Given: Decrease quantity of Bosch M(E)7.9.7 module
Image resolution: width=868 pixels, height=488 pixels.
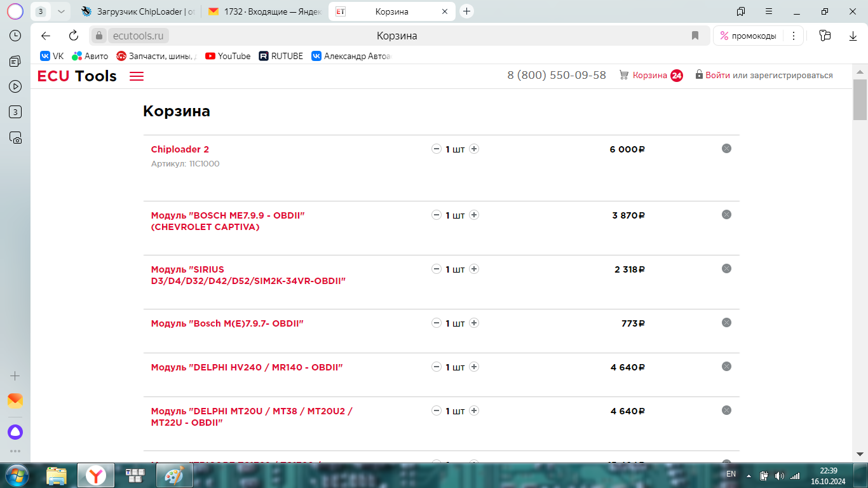Looking at the screenshot, I should coord(437,323).
